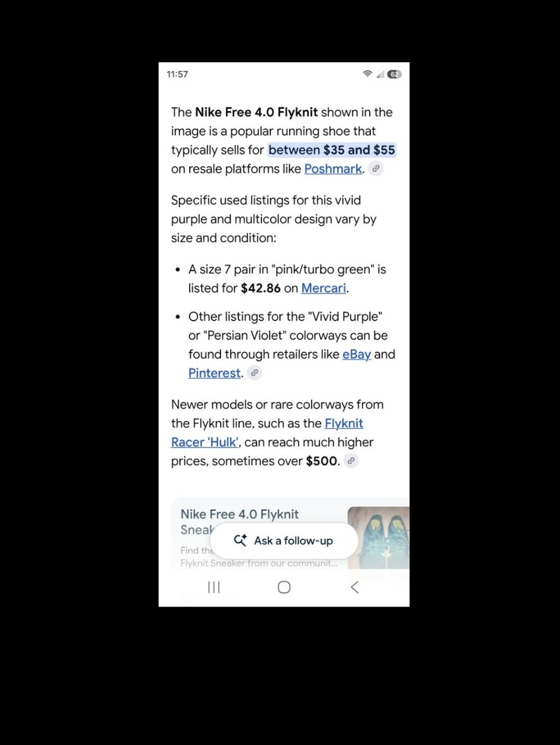Open the Flyknit Racer 'Hulk' link
This screenshot has height=745, width=560.
(267, 432)
